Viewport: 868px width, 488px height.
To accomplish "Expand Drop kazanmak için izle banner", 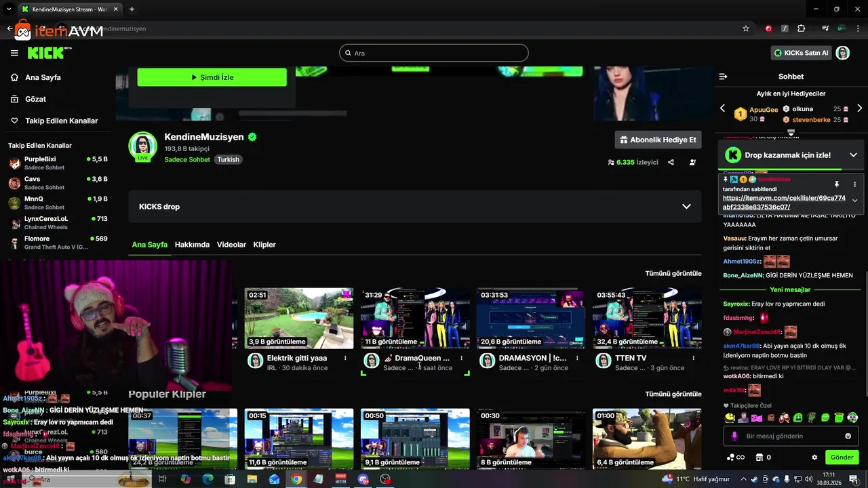I will [853, 155].
